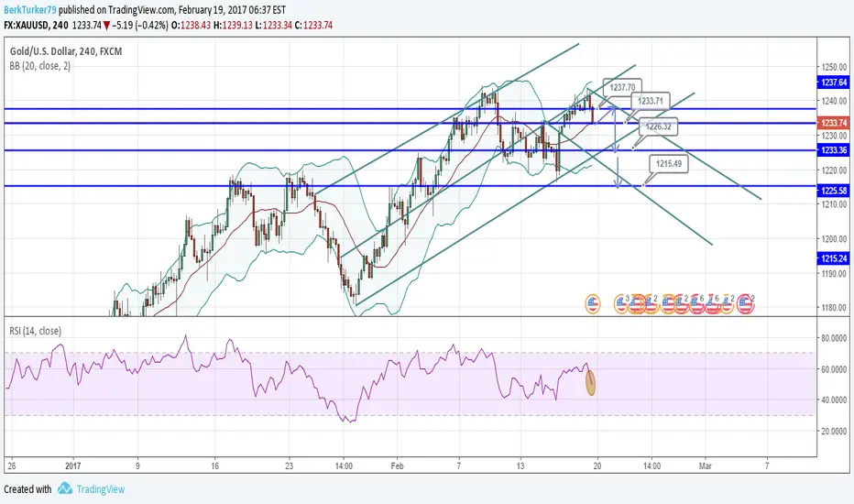Click the red down-arrow beside price change
Viewport: 854px width, 504px height.
point(106,25)
